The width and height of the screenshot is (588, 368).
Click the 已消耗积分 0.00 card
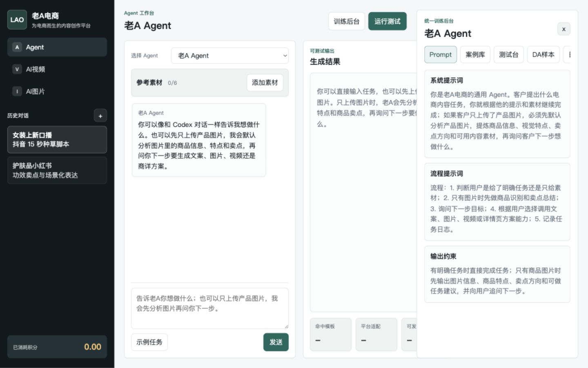tap(57, 347)
